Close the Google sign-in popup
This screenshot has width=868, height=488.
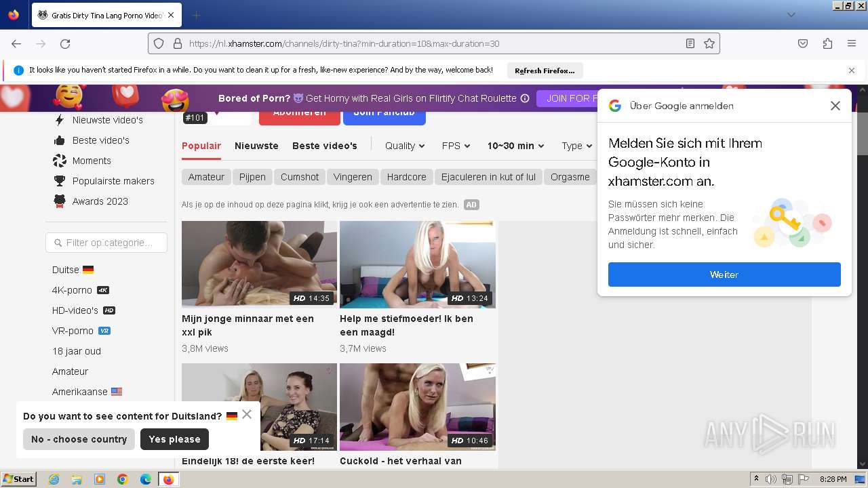coord(835,106)
